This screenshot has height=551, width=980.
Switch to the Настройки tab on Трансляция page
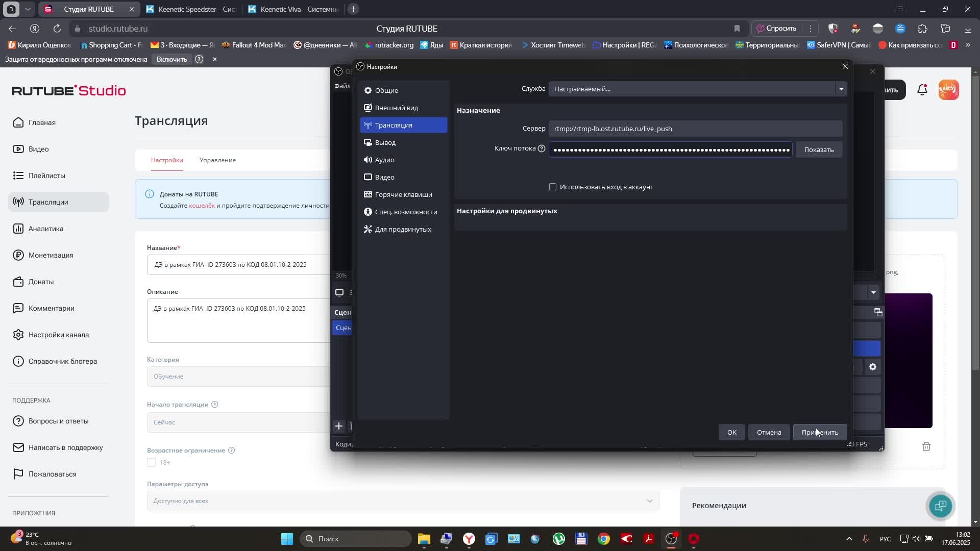pyautogui.click(x=167, y=160)
